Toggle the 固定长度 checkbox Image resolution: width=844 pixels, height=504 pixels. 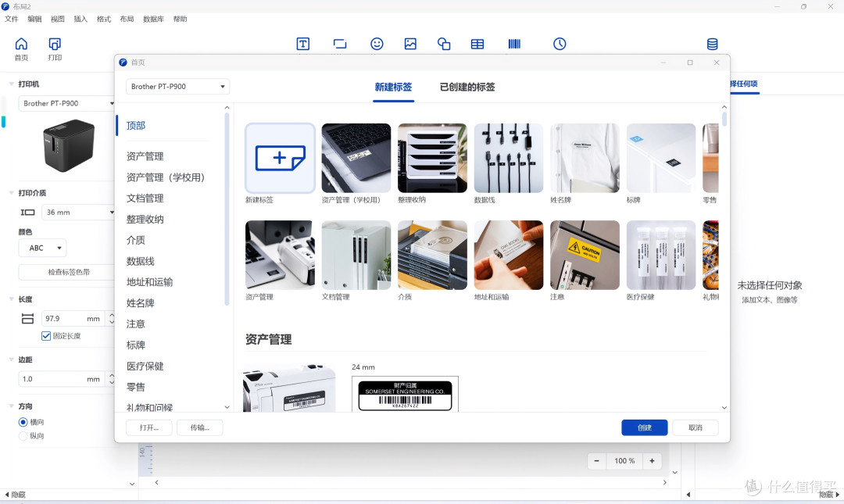pos(46,335)
